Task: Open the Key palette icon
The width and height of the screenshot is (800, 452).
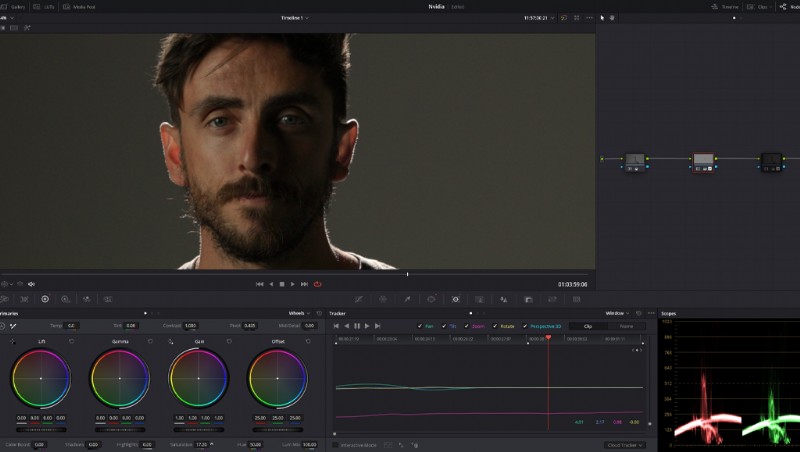Action: (x=528, y=299)
